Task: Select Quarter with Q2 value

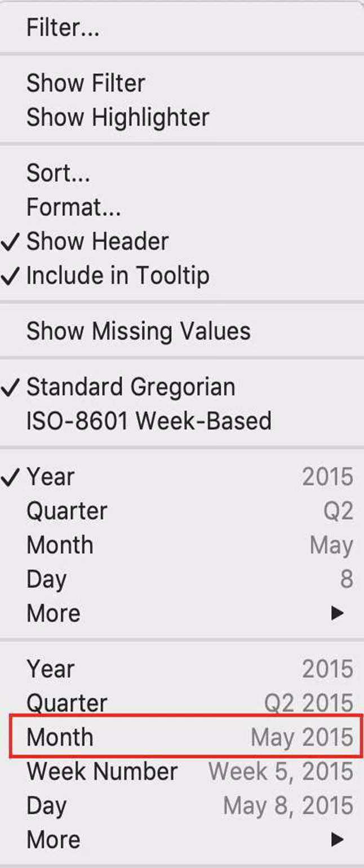Action: click(66, 511)
